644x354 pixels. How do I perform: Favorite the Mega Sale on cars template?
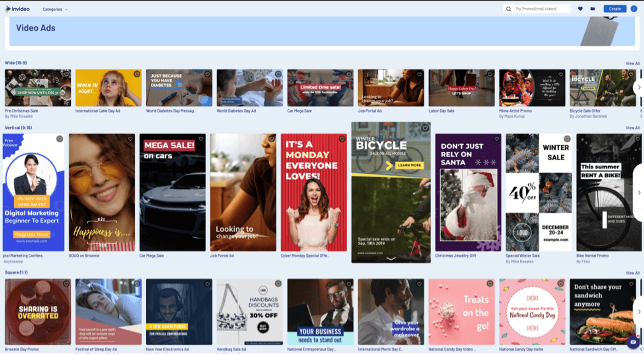pyautogui.click(x=201, y=139)
